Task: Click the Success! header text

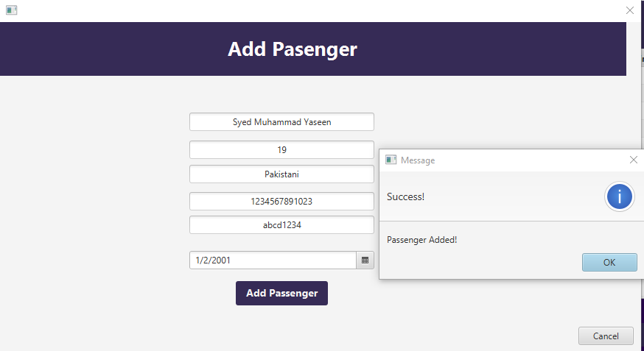Action: (405, 196)
